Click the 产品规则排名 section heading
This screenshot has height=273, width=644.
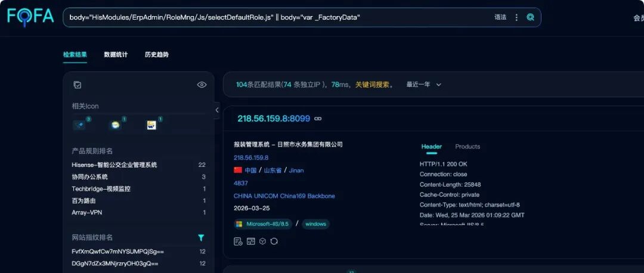[92, 151]
